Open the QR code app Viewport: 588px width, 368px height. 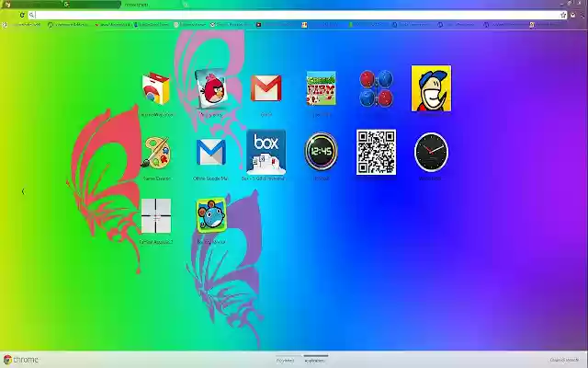click(x=376, y=152)
